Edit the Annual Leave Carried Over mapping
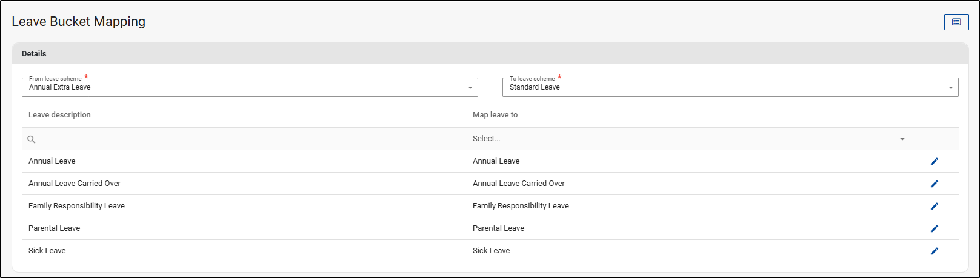Viewport: 980px width, 278px height. coord(934,184)
